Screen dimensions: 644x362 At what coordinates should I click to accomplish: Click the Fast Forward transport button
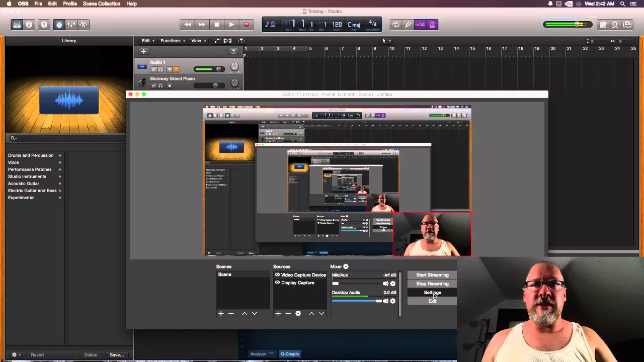(202, 25)
